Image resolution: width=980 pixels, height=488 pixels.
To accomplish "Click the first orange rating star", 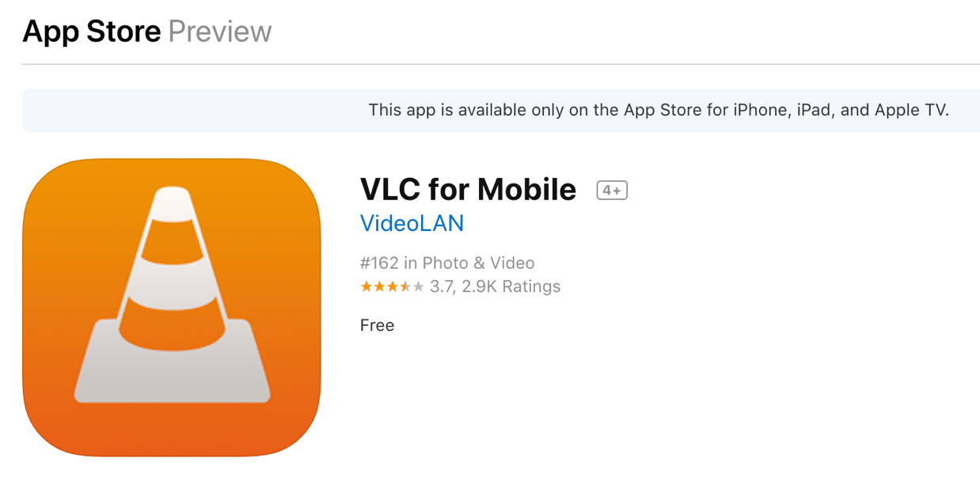I will 366,286.
